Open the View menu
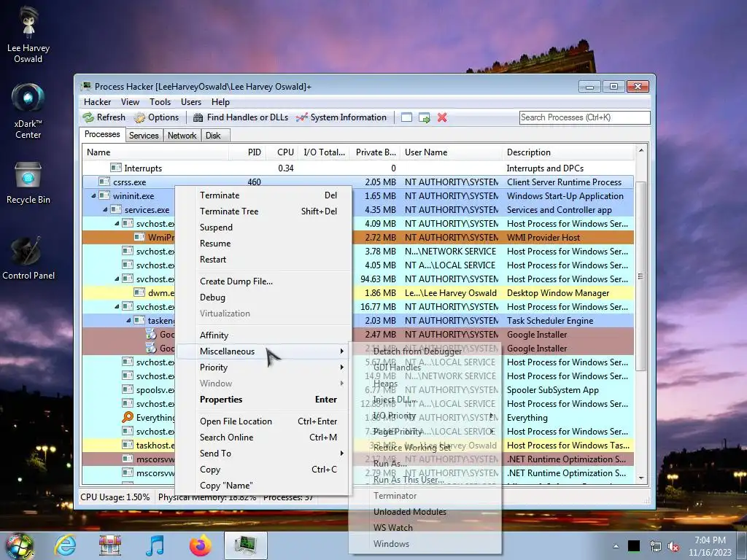The image size is (747, 560). pyautogui.click(x=130, y=102)
